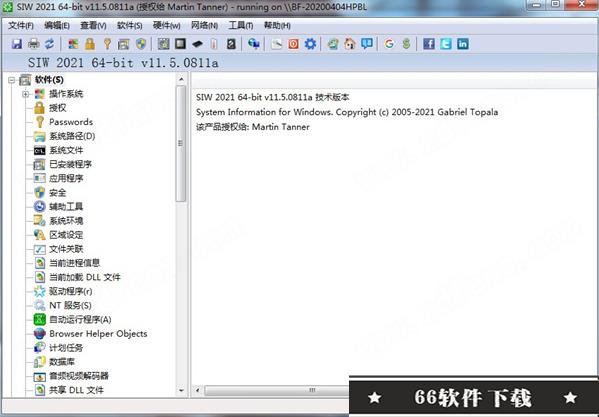Viewport: 599px width, 417px height.
Task: Click the Google toolbar icon
Action: point(389,44)
